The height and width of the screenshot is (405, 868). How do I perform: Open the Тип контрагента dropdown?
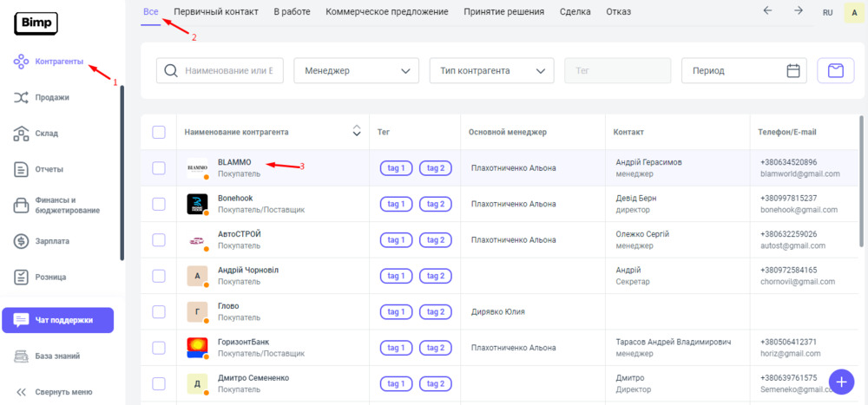tap(491, 71)
